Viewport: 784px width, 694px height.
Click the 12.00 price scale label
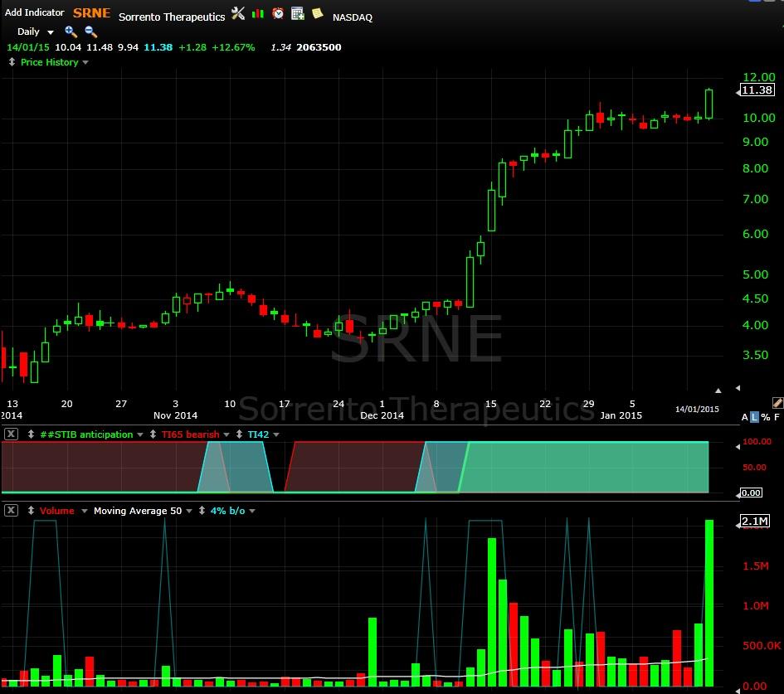[x=759, y=77]
